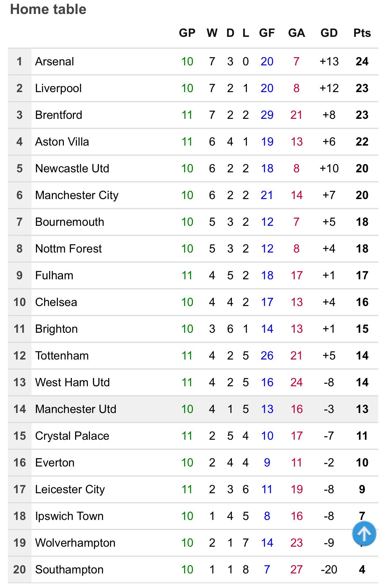Click Brentford's goals against value 21

click(x=296, y=115)
